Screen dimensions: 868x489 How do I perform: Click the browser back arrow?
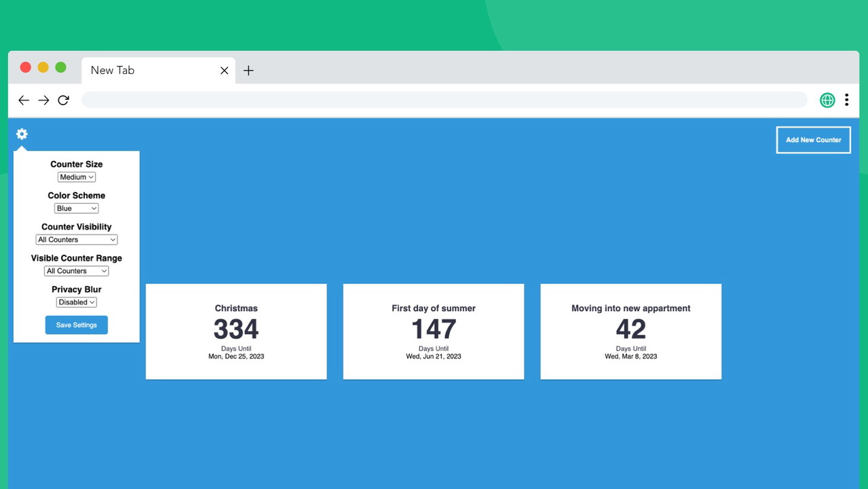(24, 101)
